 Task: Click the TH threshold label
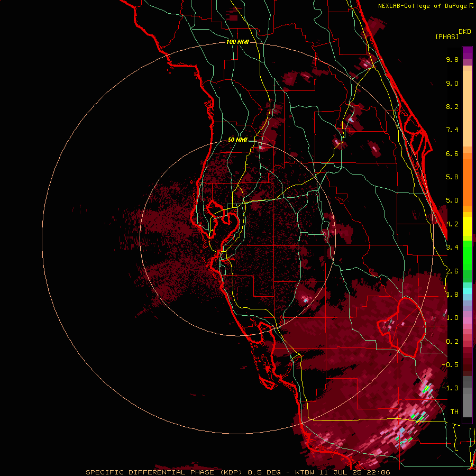point(454,411)
